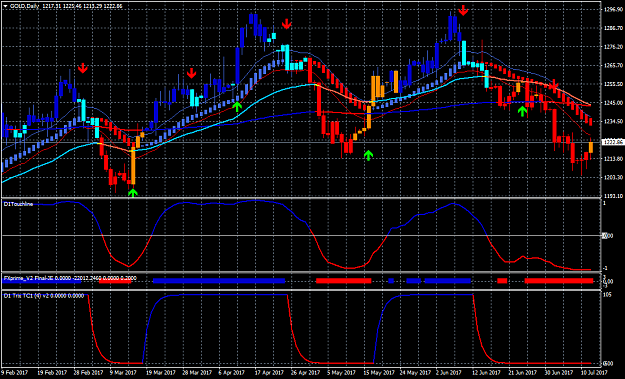The width and height of the screenshot is (625, 379).
Task: Click the current price tag on the price axis
Action: (x=613, y=142)
